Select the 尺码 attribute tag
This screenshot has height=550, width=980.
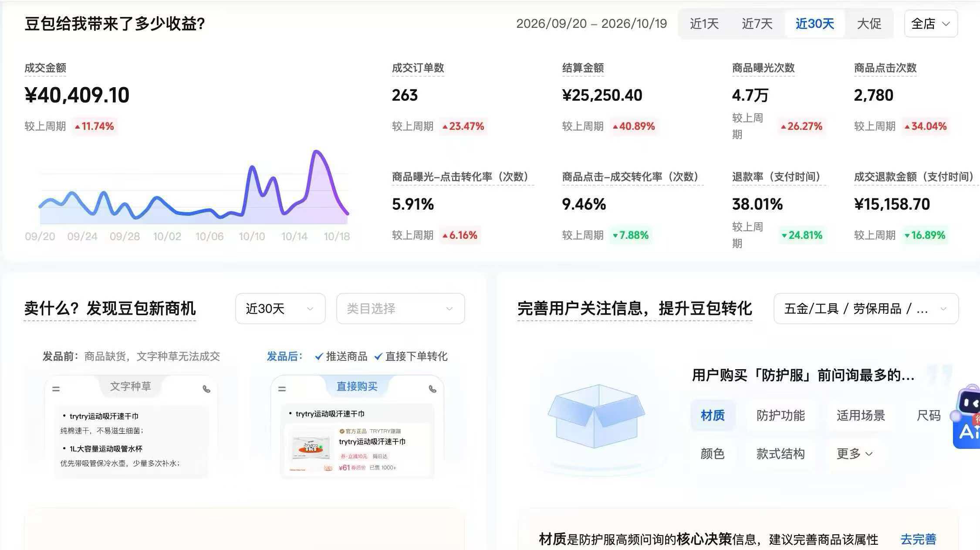pos(929,415)
